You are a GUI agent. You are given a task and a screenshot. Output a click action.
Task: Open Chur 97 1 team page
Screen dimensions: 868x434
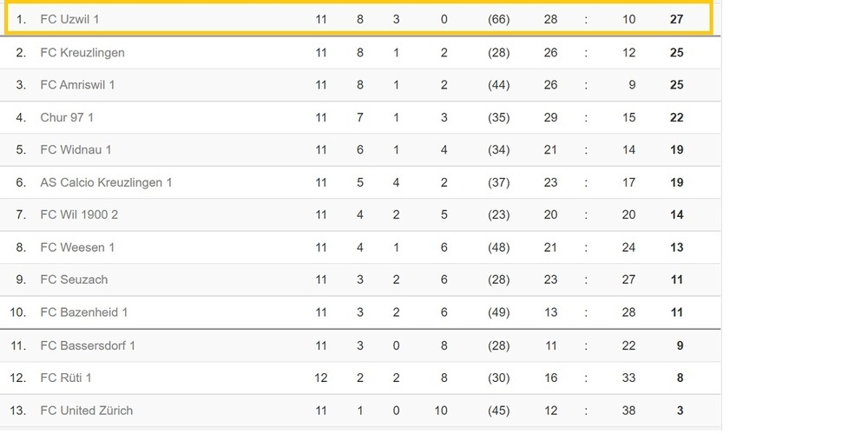coord(67,118)
